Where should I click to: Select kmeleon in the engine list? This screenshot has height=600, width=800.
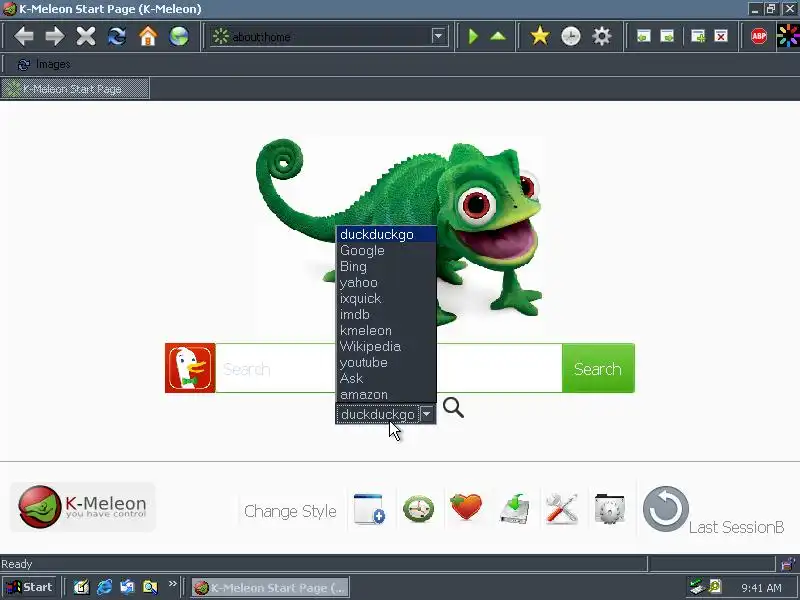tap(386, 331)
